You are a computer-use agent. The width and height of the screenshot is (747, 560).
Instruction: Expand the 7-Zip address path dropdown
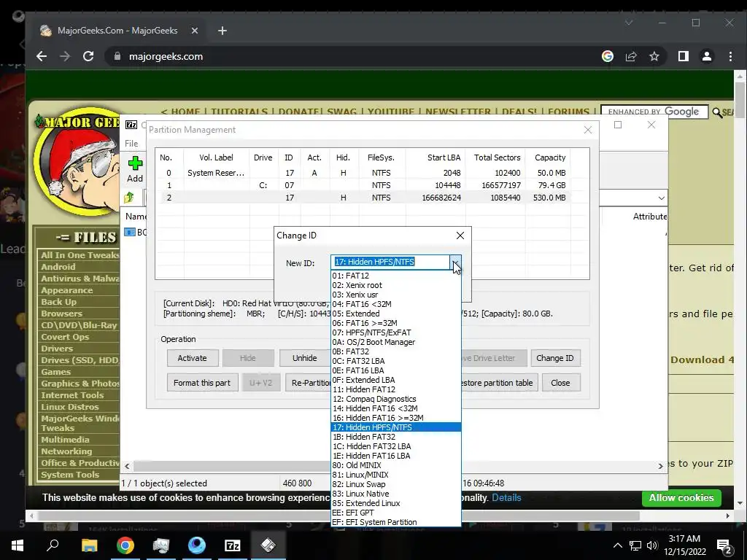[661, 198]
